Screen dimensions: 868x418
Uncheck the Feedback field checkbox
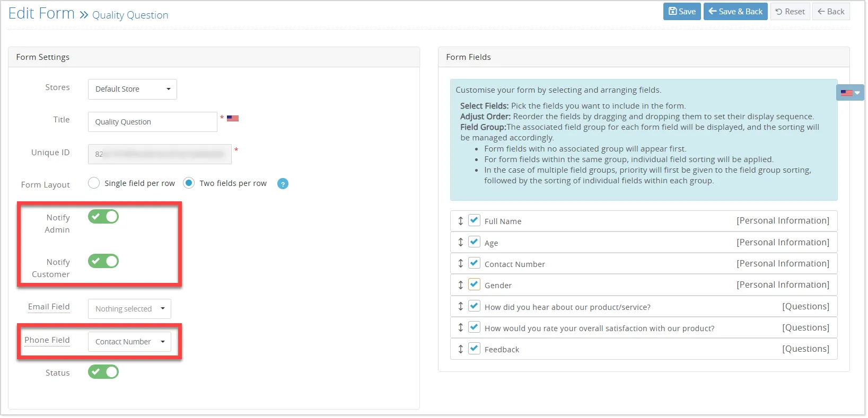click(x=475, y=349)
